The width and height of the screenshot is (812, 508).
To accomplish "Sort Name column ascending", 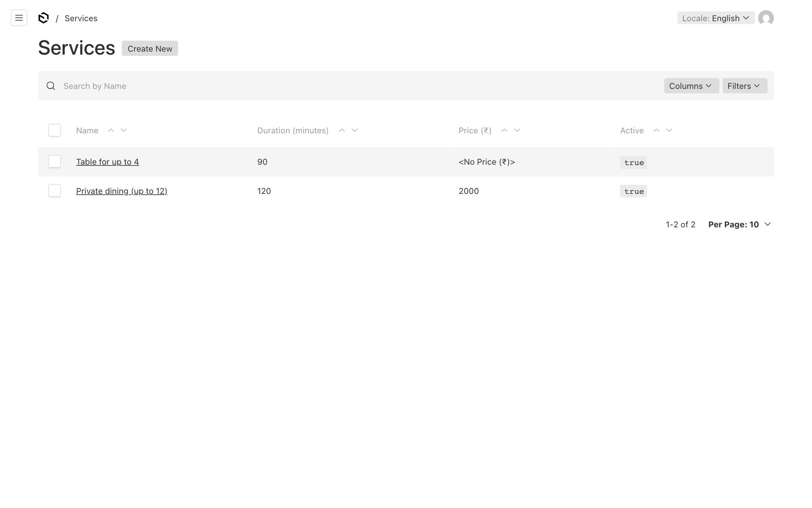I will tap(111, 130).
